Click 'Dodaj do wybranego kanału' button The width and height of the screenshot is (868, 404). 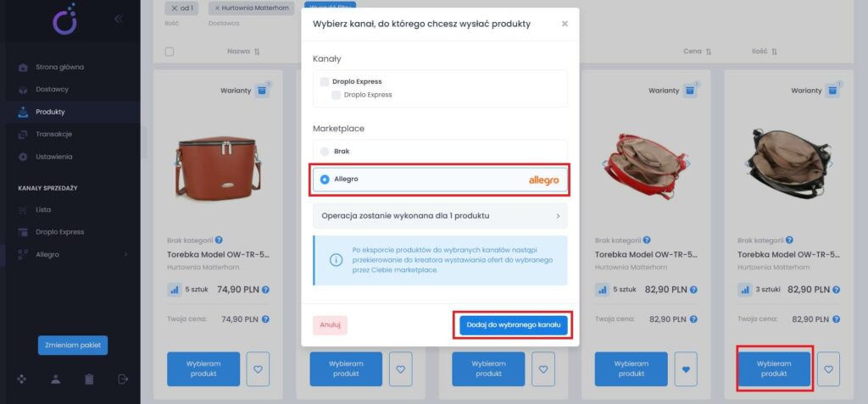[x=514, y=325]
